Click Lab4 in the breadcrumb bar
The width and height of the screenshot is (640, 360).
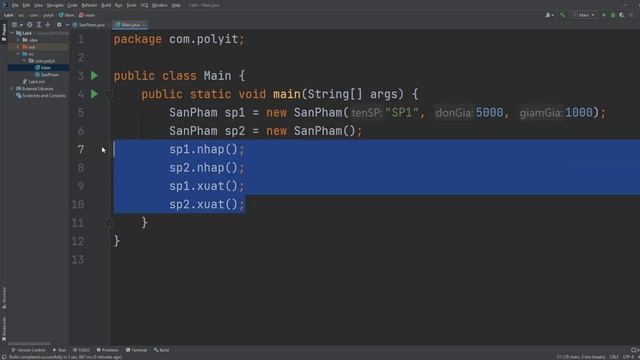(9, 15)
